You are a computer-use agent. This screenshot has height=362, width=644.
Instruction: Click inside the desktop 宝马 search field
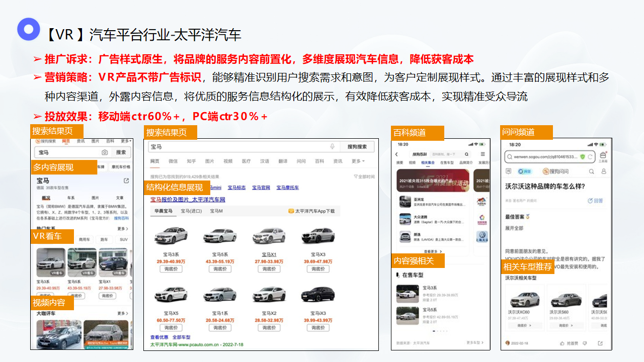(x=236, y=147)
